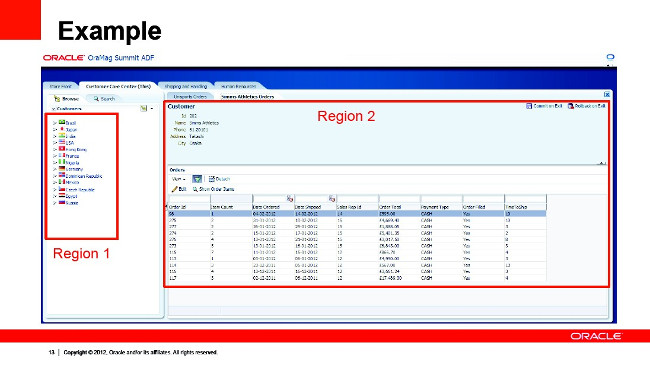The image size is (650, 365).
Task: Open the View dropdown in Orders toolbar
Action: [179, 179]
